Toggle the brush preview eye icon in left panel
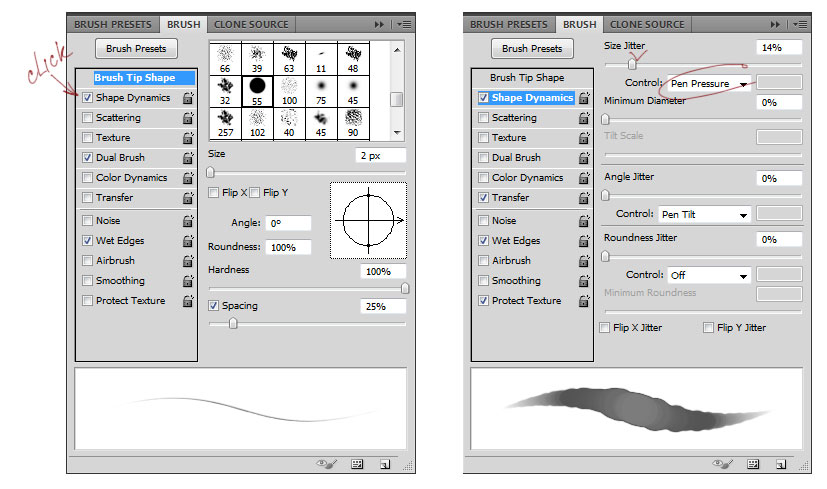This screenshot has height=489, width=827. (x=324, y=464)
